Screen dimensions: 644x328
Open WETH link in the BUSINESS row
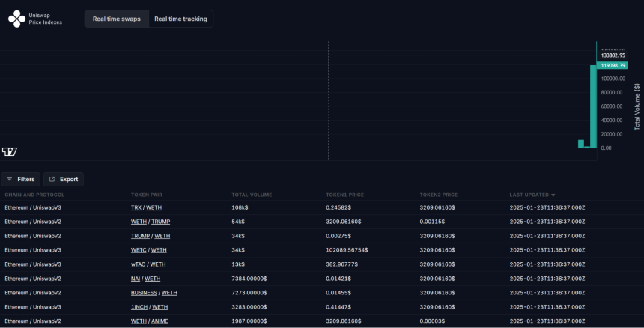pos(169,293)
